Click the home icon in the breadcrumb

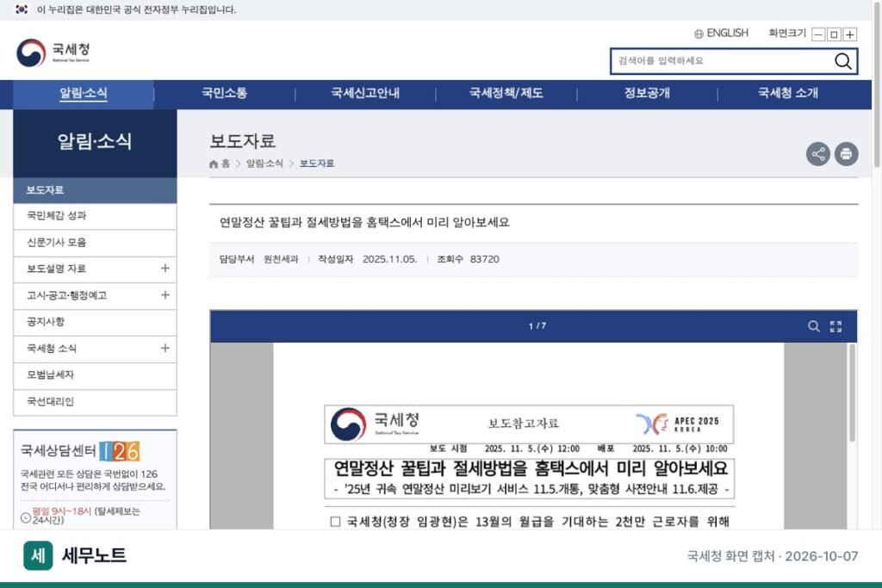[x=214, y=164]
